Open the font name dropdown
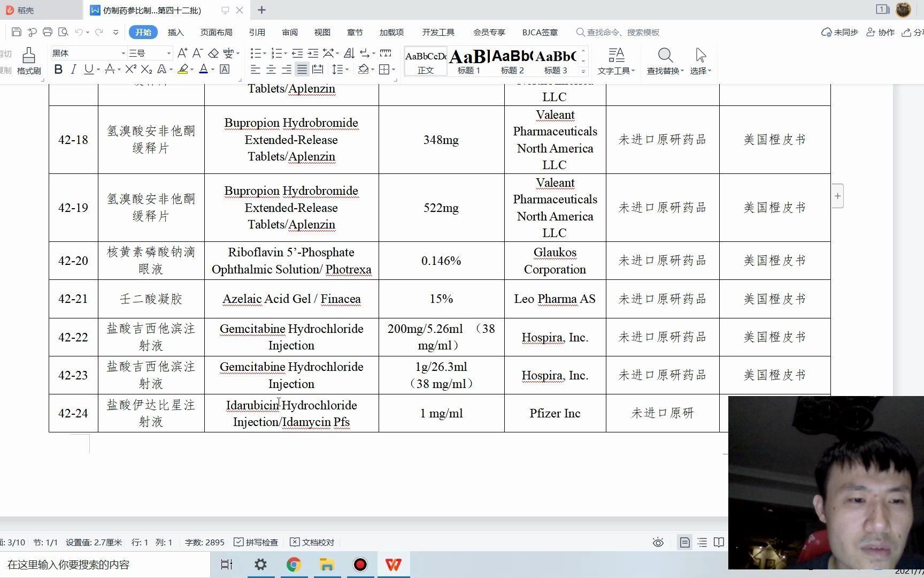This screenshot has width=924, height=578. (x=124, y=53)
